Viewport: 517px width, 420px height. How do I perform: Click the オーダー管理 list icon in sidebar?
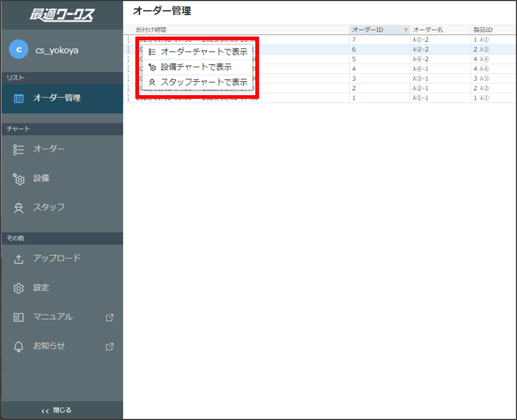tap(19, 99)
